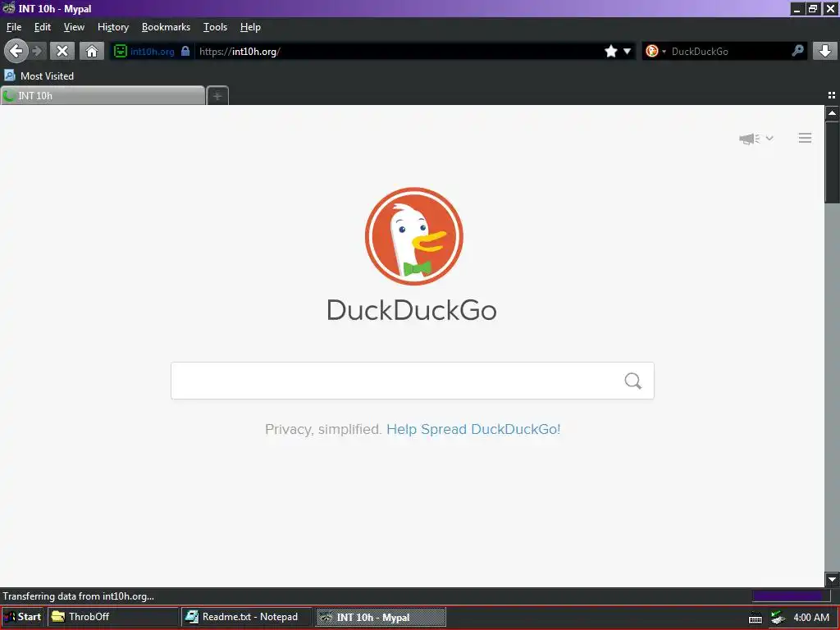Click the network icon in system tray

[778, 618]
